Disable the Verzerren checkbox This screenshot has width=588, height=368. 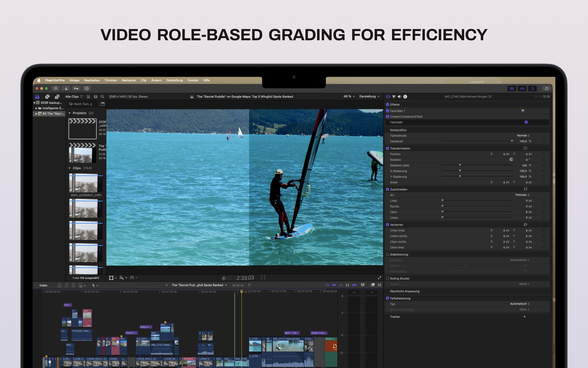pos(388,225)
